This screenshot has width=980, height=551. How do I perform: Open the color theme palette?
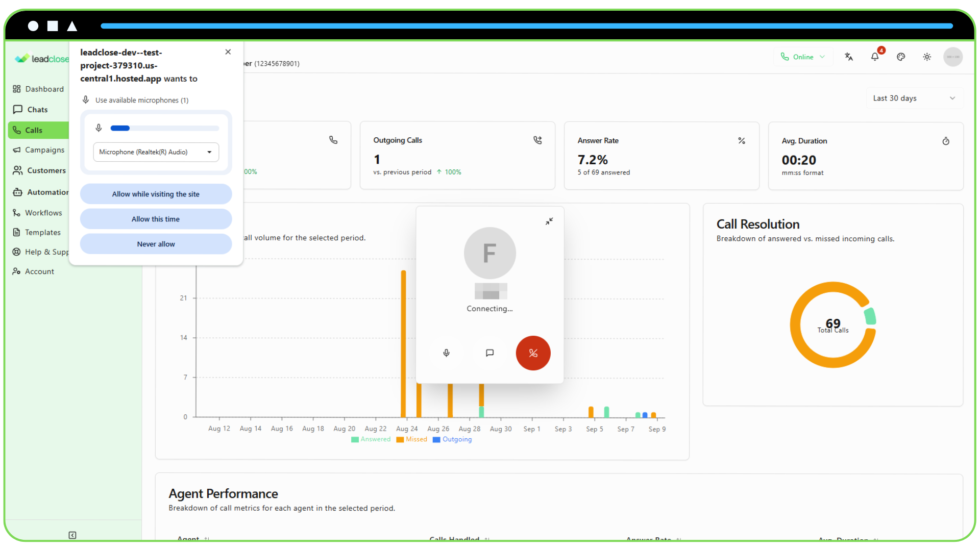(901, 57)
